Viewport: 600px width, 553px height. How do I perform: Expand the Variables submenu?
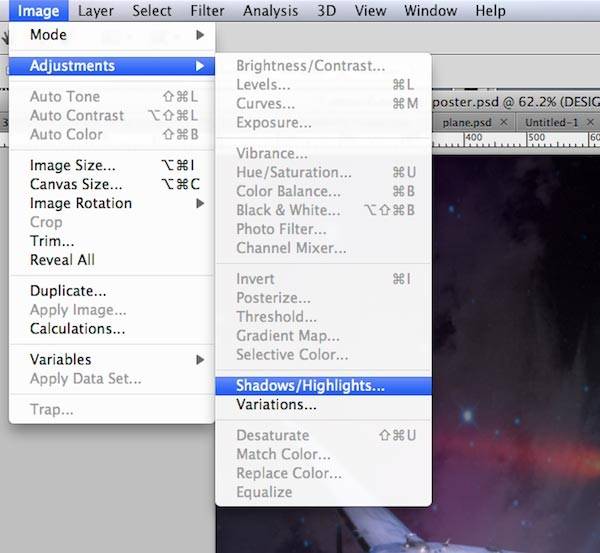coord(60,359)
